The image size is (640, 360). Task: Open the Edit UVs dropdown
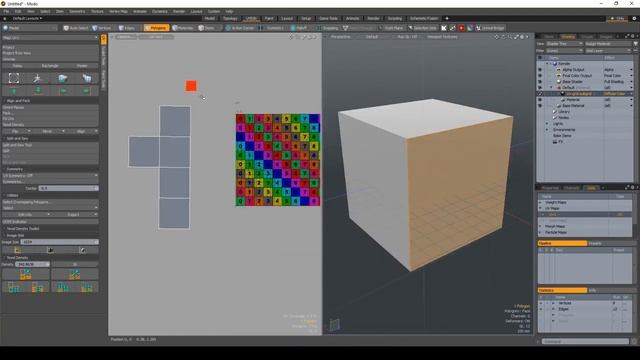pyautogui.click(x=27, y=214)
